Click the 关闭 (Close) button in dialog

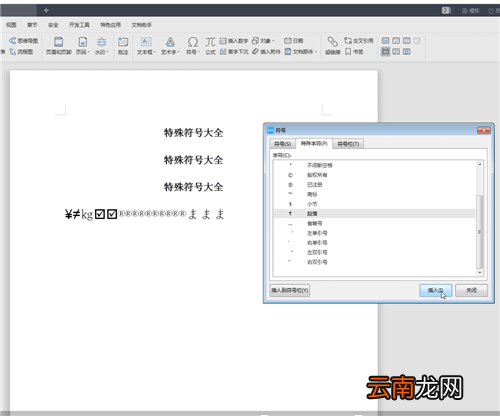click(x=471, y=290)
